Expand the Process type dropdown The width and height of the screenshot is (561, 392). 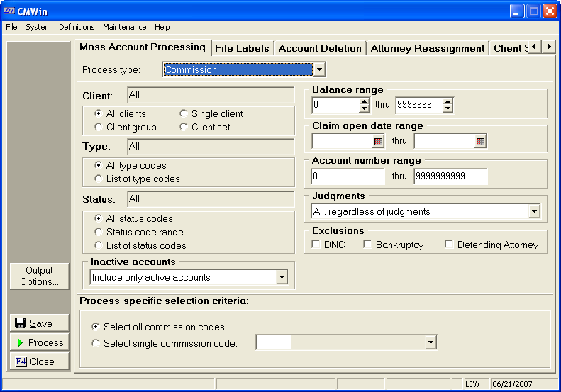pyautogui.click(x=319, y=69)
